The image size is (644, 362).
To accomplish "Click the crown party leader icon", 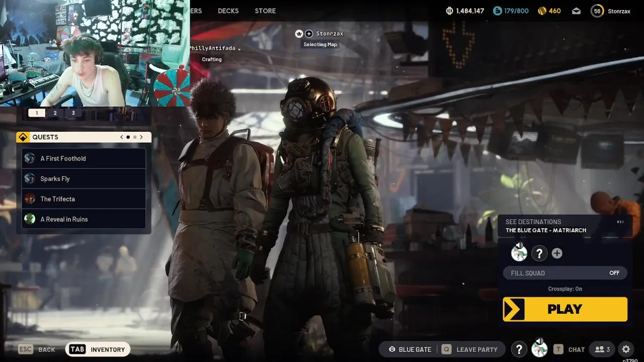I will [299, 34].
